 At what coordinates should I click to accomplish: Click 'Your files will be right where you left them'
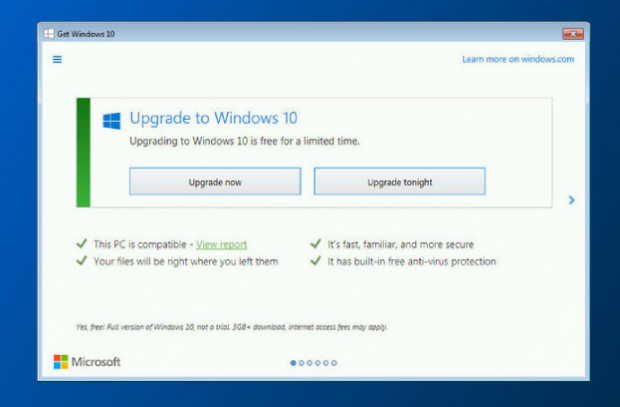[x=186, y=261]
